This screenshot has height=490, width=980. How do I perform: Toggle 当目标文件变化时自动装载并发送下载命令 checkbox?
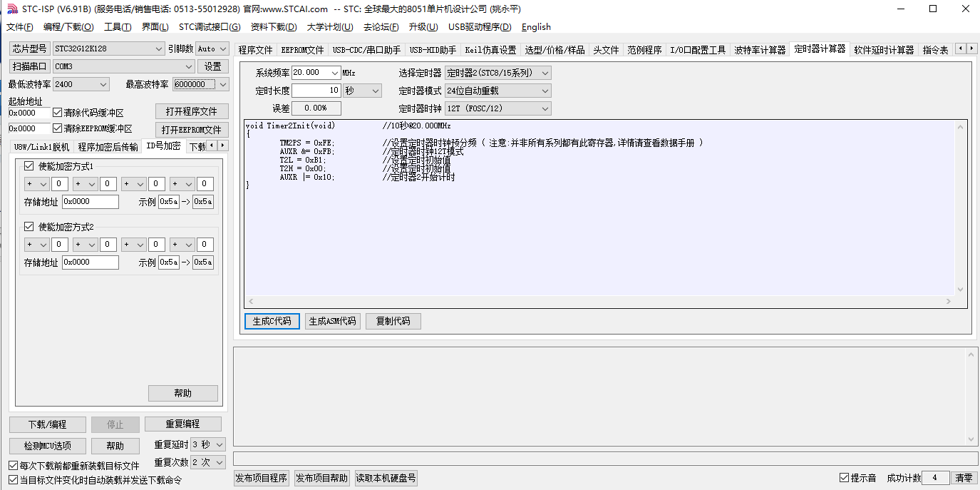point(13,480)
